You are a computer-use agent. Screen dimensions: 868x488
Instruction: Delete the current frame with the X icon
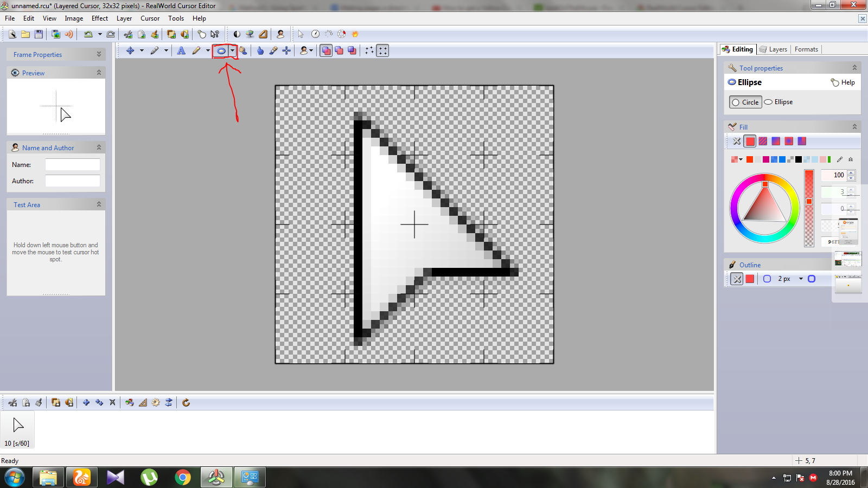pos(113,402)
